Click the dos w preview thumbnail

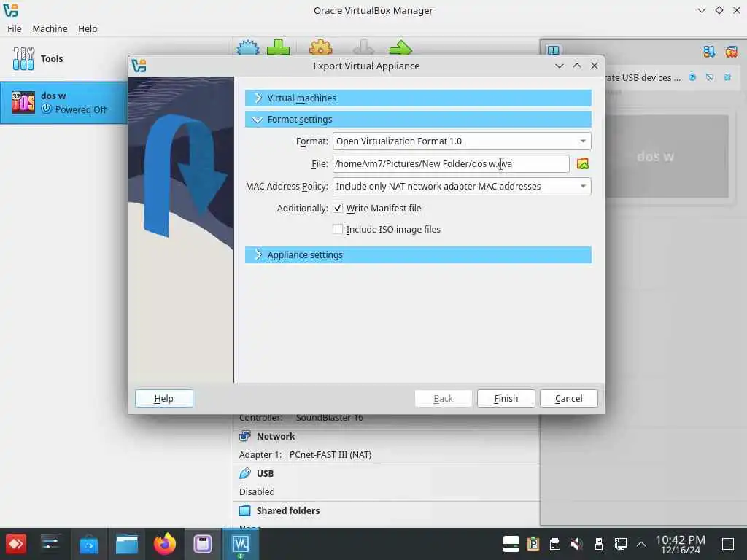(x=667, y=156)
